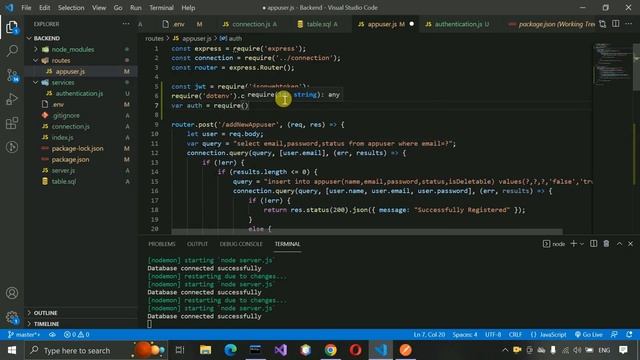Image resolution: width=640 pixels, height=360 pixels.
Task: Open the Run menu
Action: [136, 8]
